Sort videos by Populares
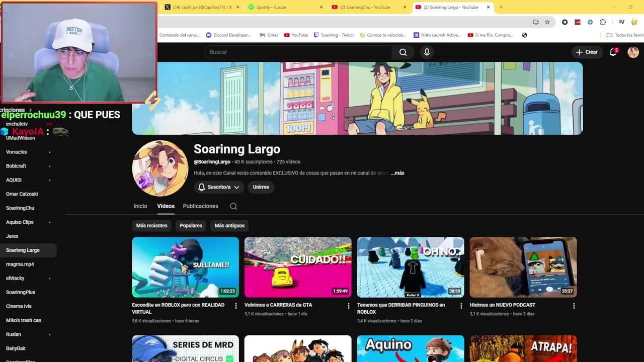Viewport: 644px width, 362px height. [191, 226]
